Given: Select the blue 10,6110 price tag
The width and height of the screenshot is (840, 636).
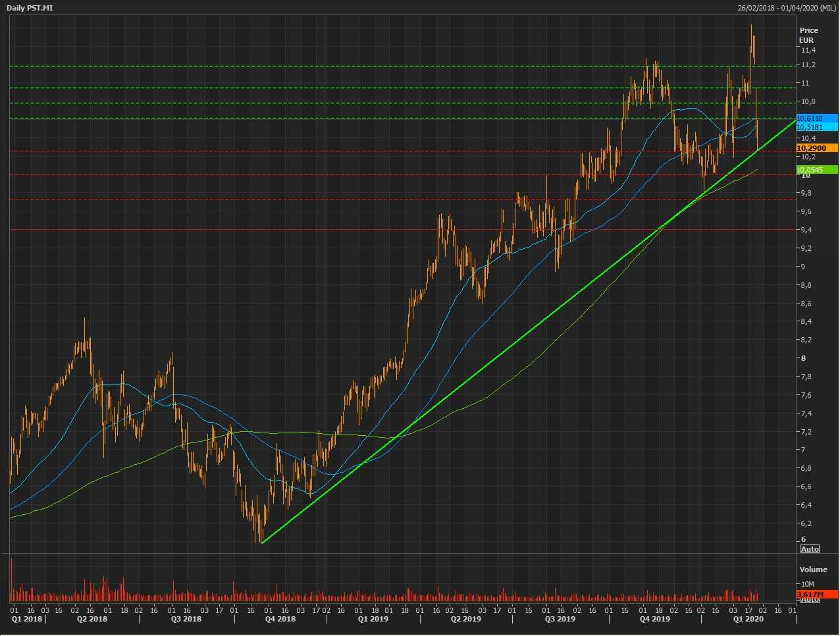Looking at the screenshot, I should 817,119.
